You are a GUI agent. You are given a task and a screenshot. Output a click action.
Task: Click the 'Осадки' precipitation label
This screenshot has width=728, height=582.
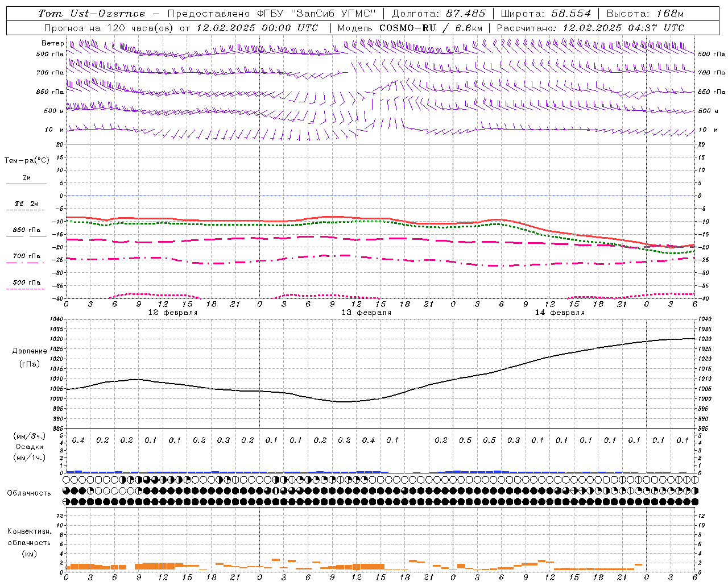tap(30, 447)
